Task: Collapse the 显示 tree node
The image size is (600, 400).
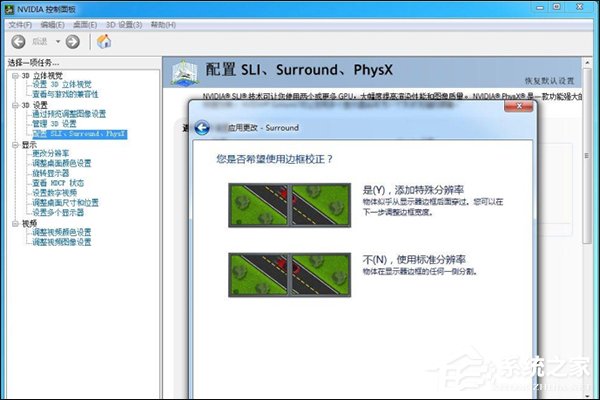Action: click(15, 145)
